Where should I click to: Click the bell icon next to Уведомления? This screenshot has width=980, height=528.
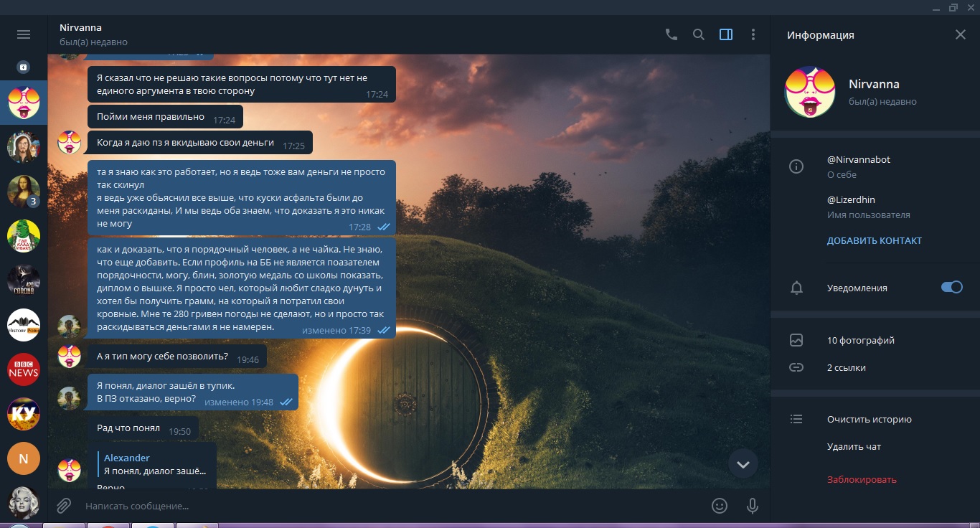click(x=796, y=288)
